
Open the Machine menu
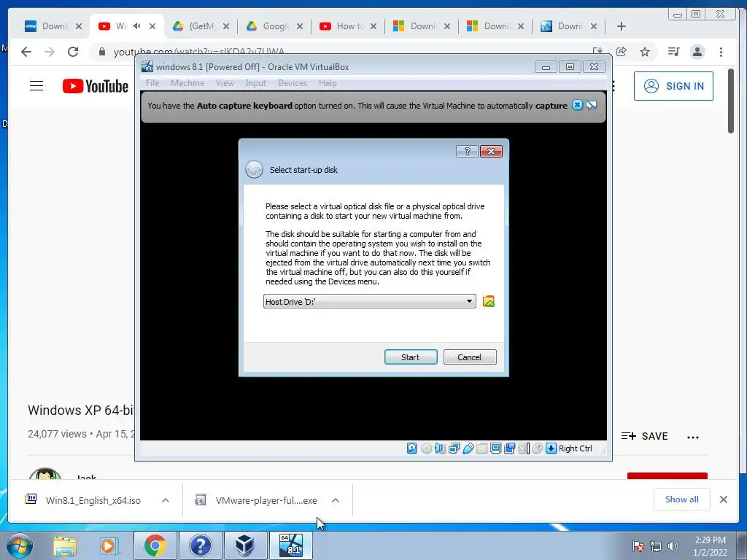[x=187, y=83]
